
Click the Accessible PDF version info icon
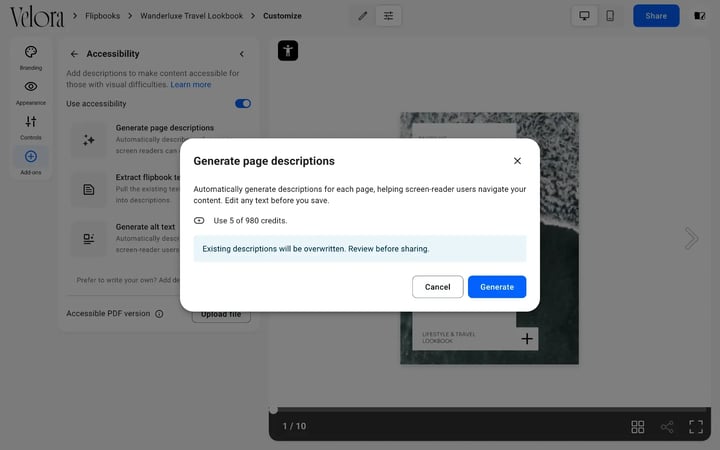click(159, 314)
